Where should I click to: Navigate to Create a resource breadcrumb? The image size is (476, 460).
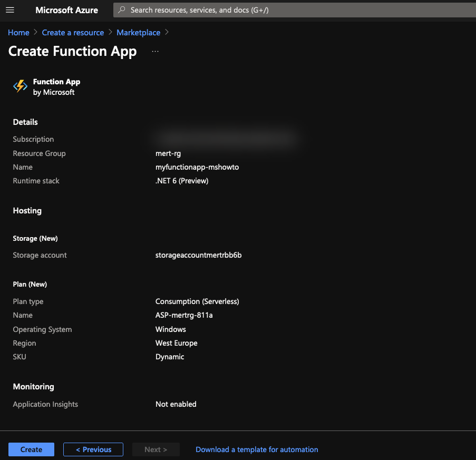(73, 33)
